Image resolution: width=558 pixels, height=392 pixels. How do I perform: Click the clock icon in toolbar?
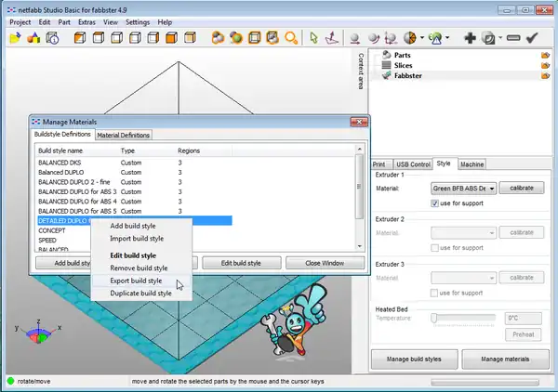click(53, 38)
